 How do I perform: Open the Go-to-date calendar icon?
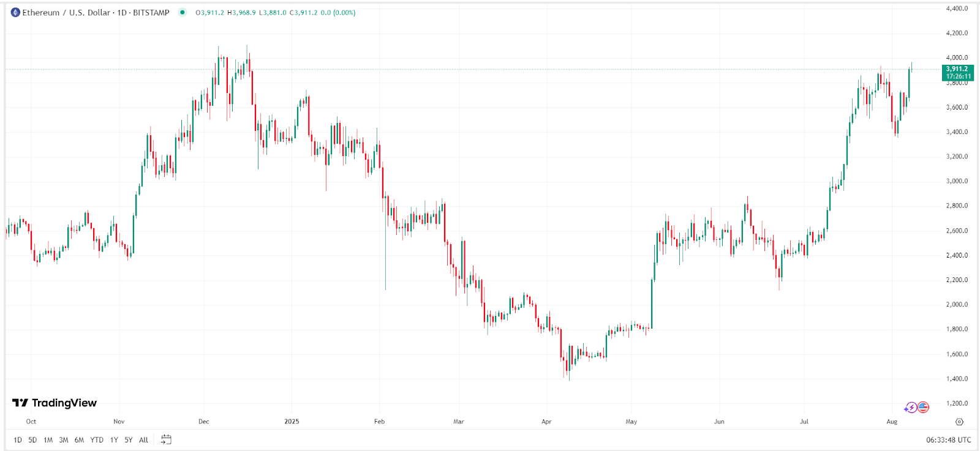pyautogui.click(x=165, y=439)
